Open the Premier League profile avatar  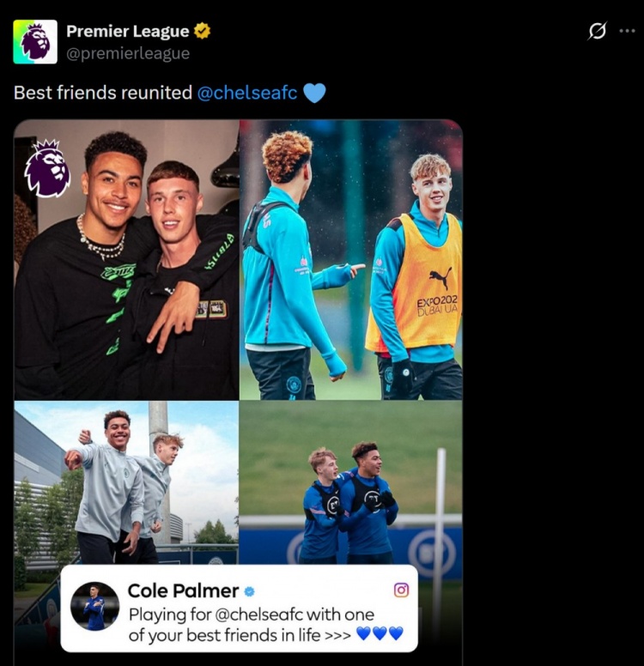(35, 41)
